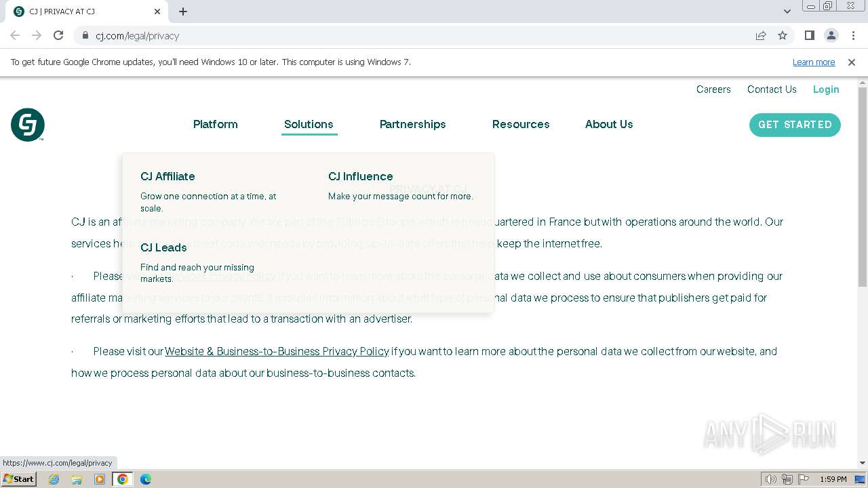Toggle the browser side panel
The image size is (868, 488).
(x=809, y=35)
